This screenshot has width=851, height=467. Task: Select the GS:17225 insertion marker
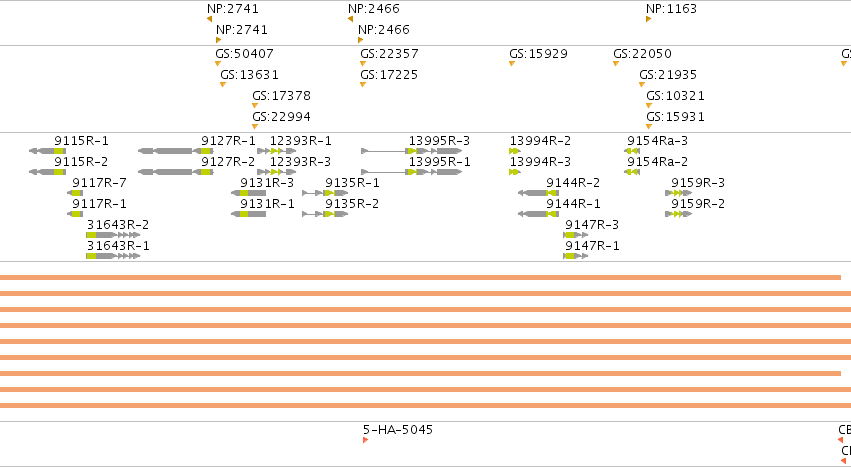(363, 85)
